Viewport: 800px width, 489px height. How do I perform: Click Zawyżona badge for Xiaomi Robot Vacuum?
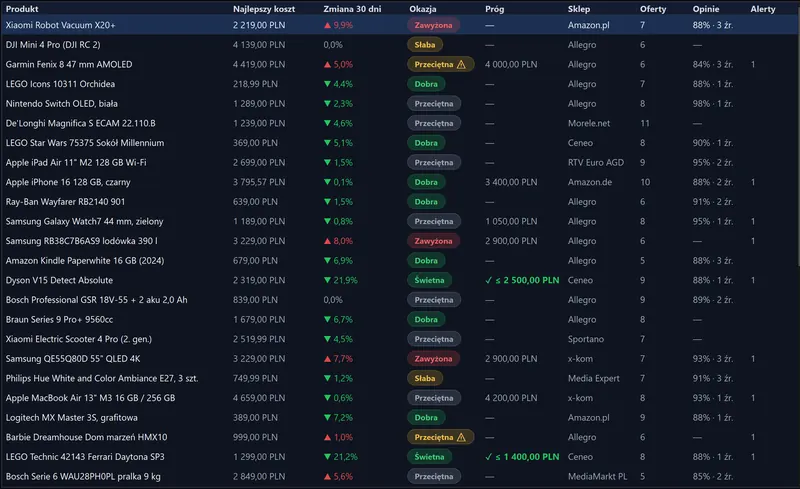pos(433,25)
